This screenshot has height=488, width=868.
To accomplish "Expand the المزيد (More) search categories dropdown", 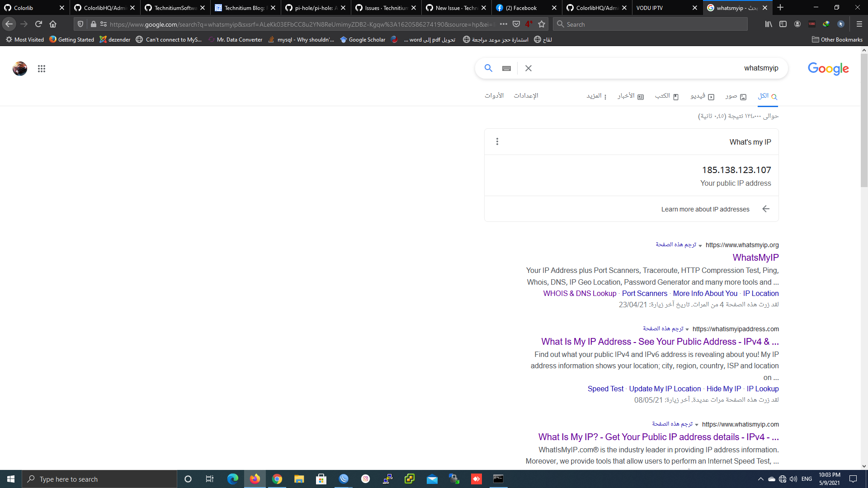I will (598, 96).
